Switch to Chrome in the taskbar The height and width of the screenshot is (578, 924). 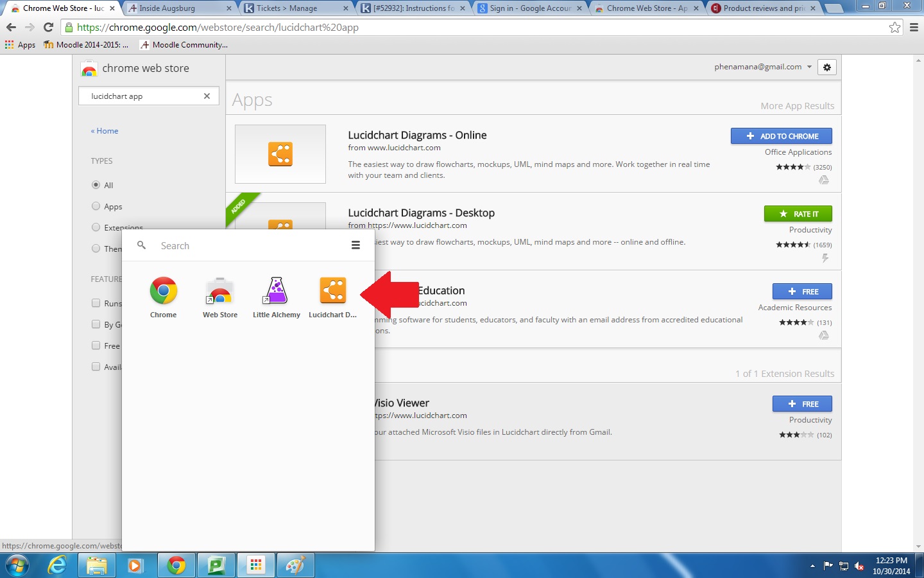(x=176, y=566)
